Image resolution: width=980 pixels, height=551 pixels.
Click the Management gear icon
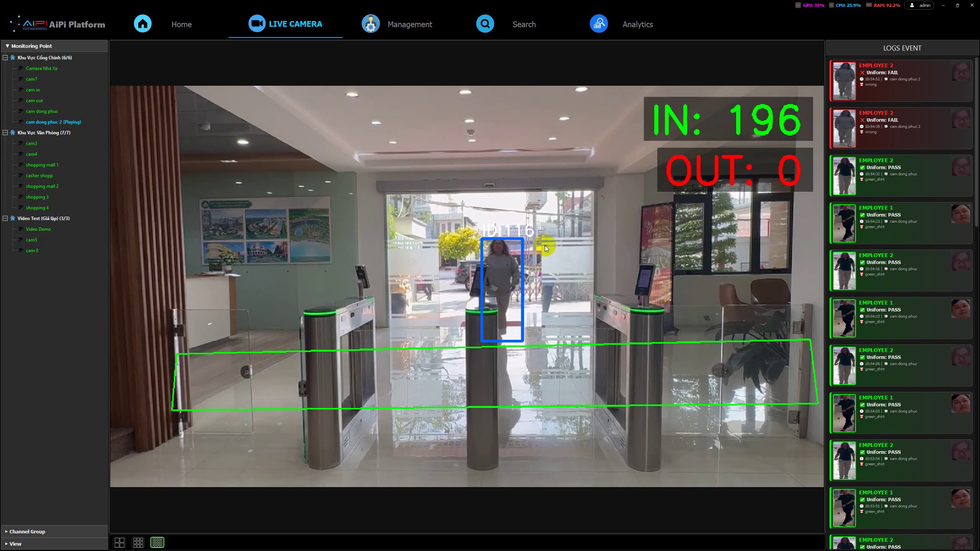click(371, 24)
